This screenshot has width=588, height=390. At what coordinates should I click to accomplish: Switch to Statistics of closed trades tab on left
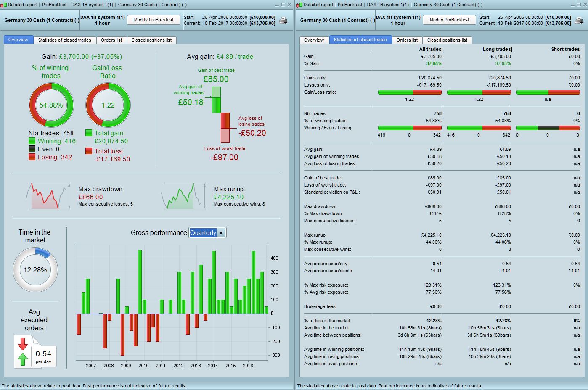point(64,40)
